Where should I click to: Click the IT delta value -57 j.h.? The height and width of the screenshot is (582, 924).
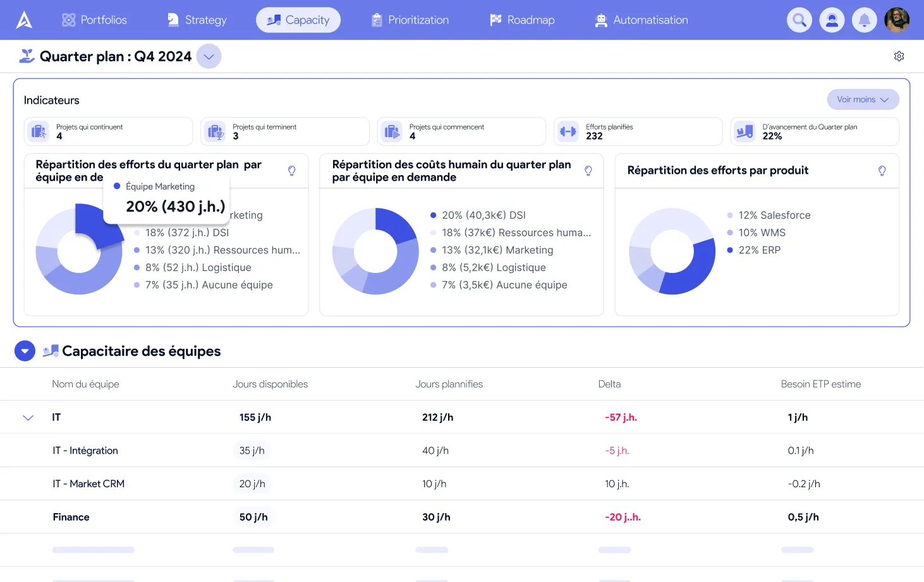tap(621, 418)
